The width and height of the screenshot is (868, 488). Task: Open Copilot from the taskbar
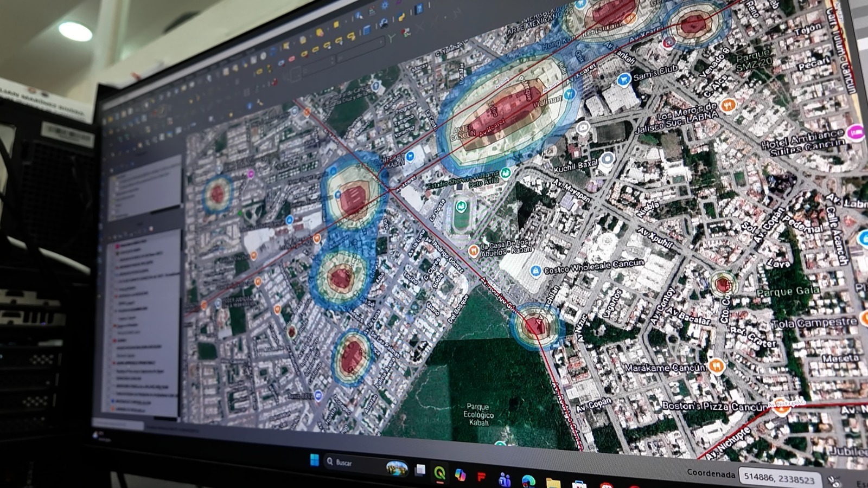point(460,475)
